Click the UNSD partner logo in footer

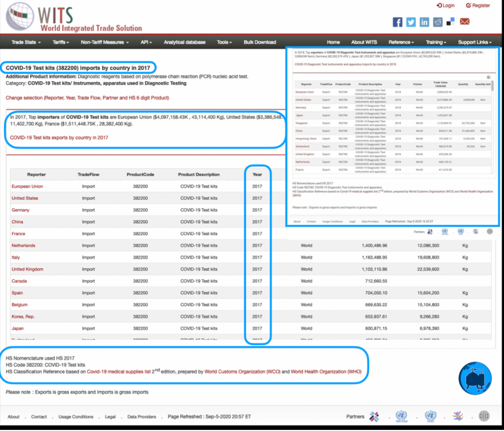(x=431, y=417)
